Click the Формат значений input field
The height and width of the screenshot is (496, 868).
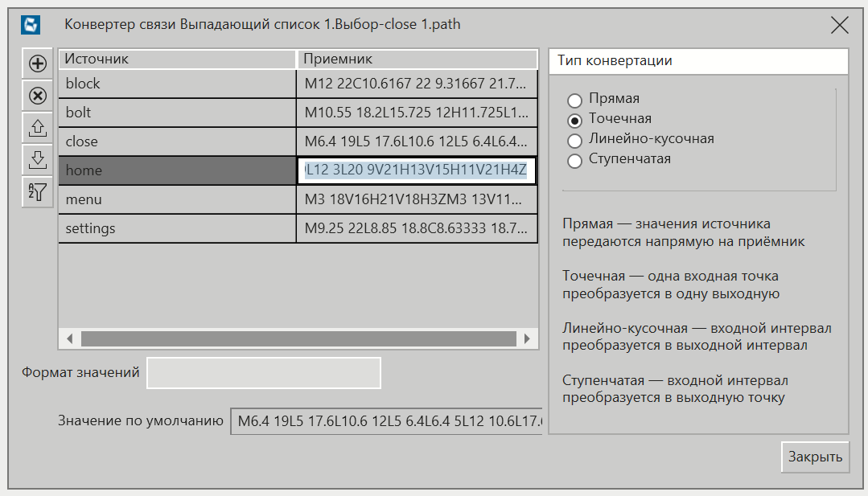click(263, 373)
